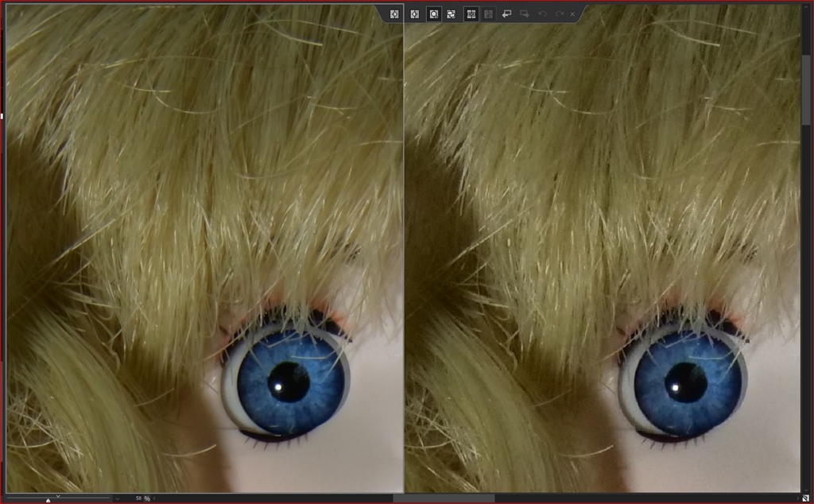The height and width of the screenshot is (504, 814).
Task: Toggle the magnifier zoom-view icon in the toolbar
Action: 433,14
